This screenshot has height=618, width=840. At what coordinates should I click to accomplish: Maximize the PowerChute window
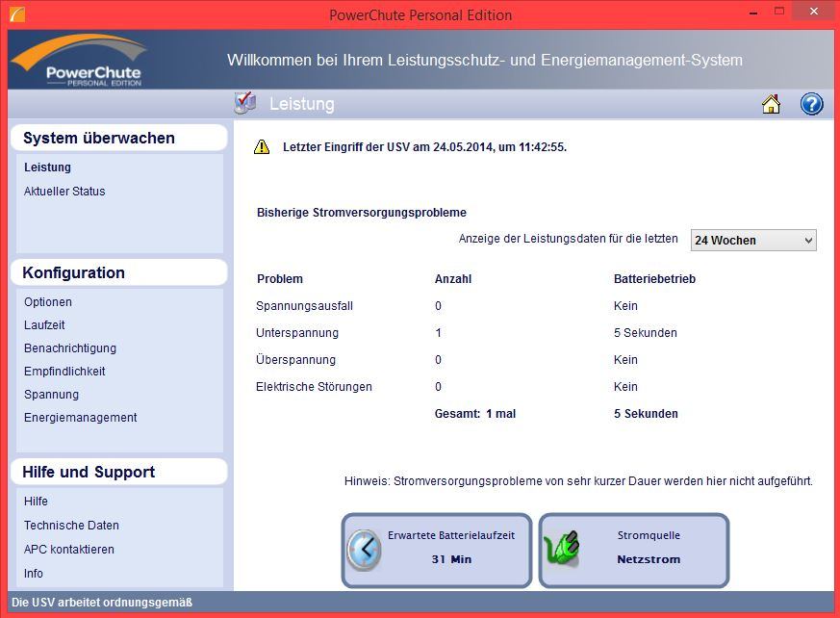(779, 12)
